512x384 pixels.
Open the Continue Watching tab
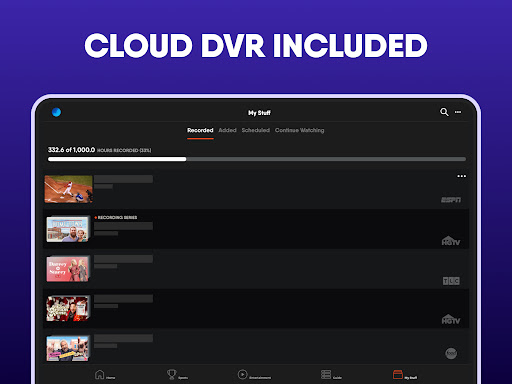pyautogui.click(x=299, y=130)
